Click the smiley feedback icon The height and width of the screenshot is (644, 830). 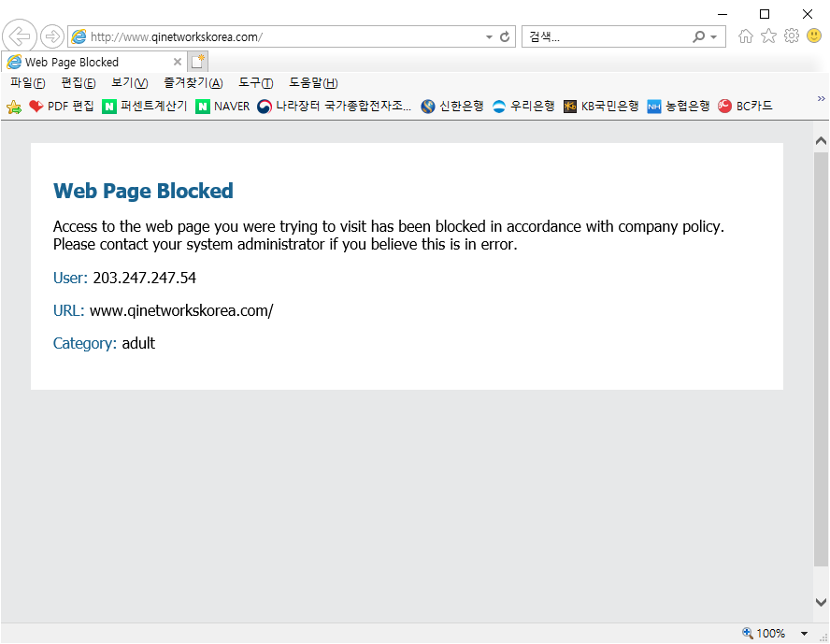[x=814, y=36]
